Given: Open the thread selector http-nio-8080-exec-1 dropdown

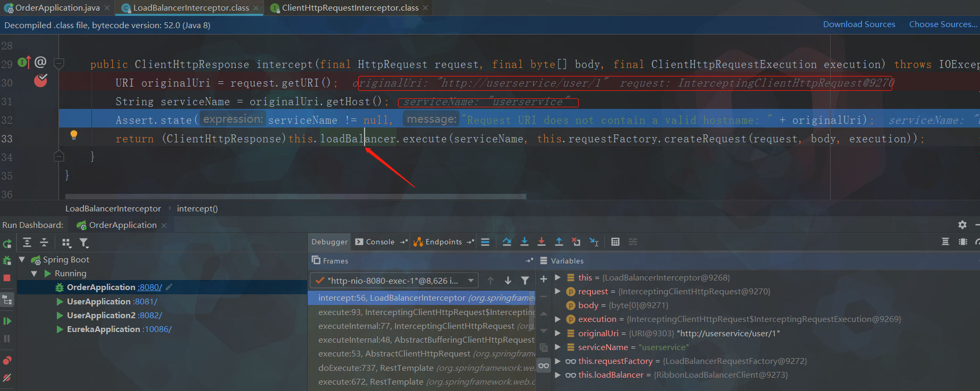Looking at the screenshot, I should (394, 280).
